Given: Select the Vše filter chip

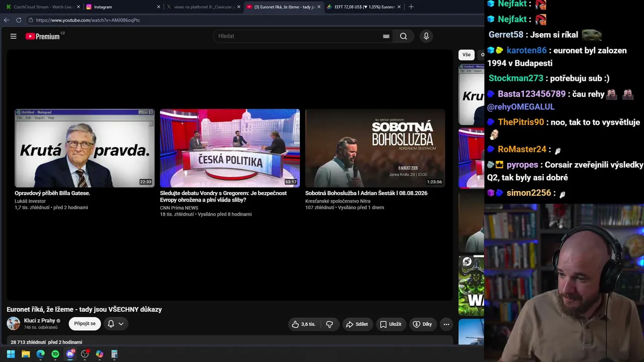Looking at the screenshot, I should click(466, 55).
